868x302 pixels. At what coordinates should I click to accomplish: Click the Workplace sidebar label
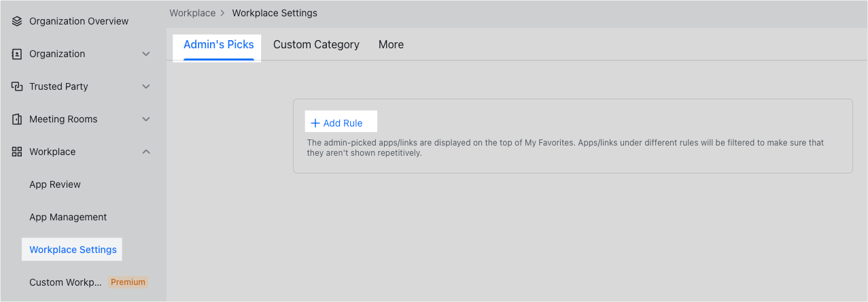52,152
